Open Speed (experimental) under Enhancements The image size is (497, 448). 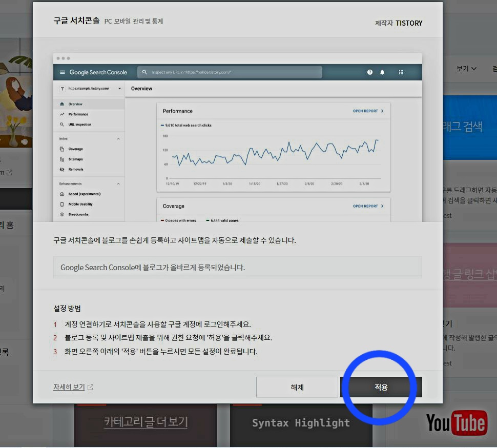[x=61, y=194]
